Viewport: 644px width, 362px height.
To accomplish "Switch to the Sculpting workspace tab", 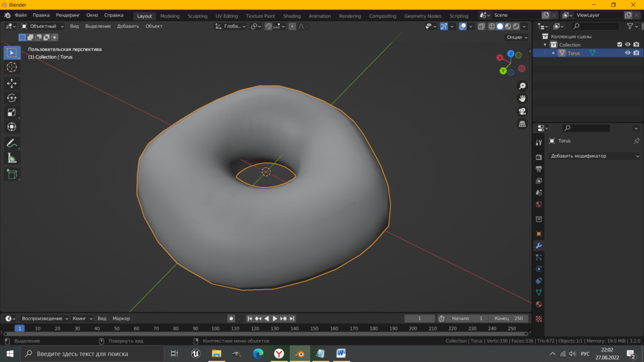I will point(197,16).
